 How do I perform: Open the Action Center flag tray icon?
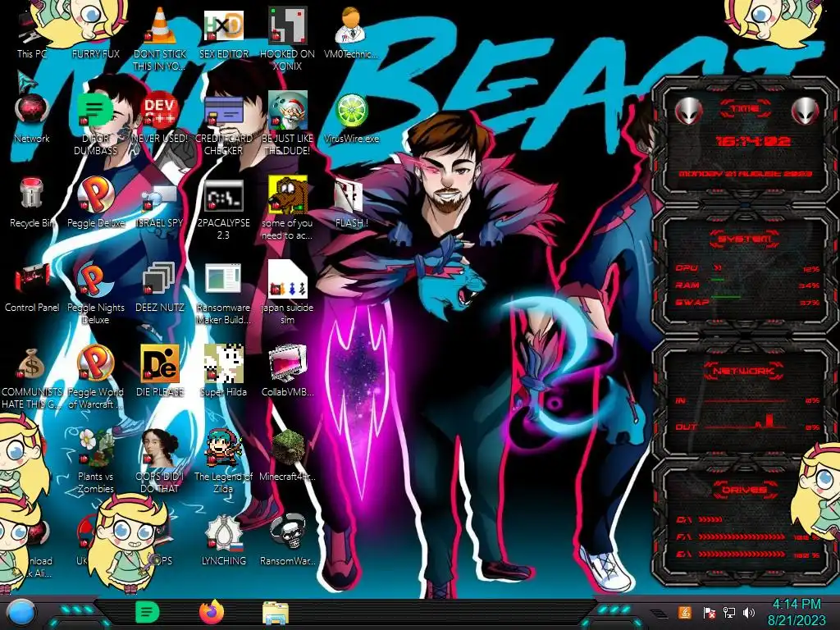tap(709, 613)
